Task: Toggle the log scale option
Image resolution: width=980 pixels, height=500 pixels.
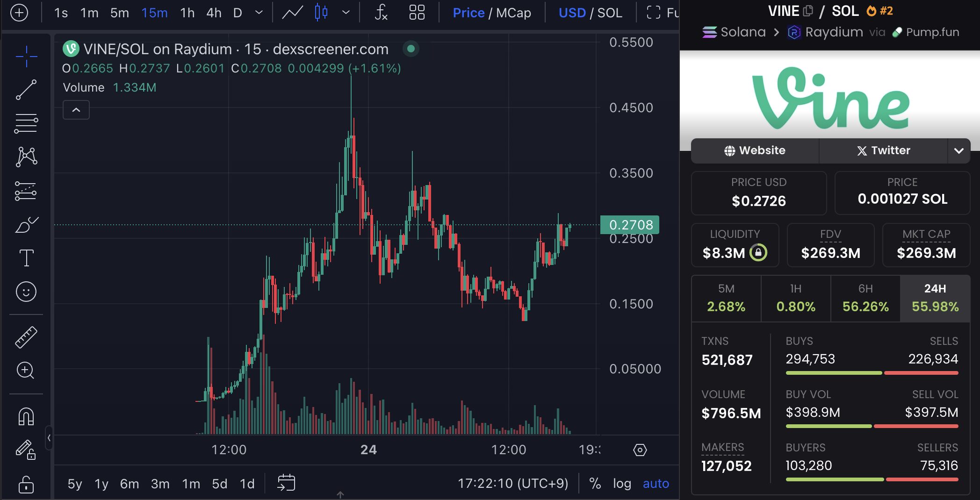Action: [x=622, y=483]
